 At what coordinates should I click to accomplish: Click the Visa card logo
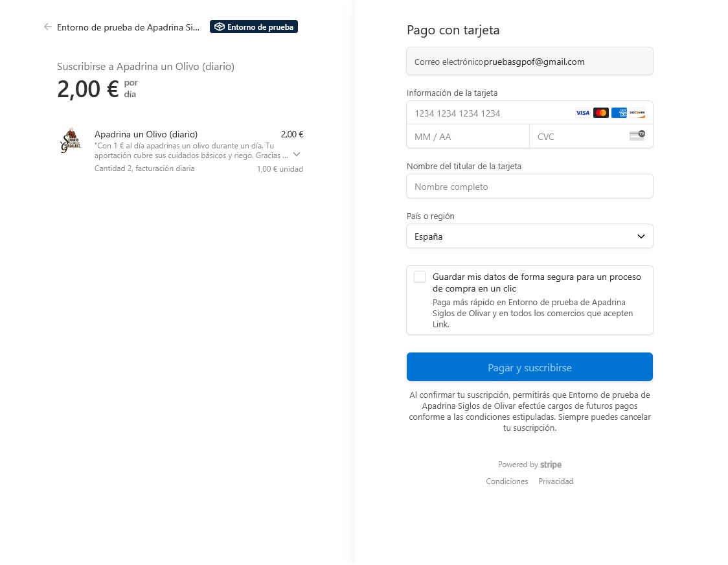[x=583, y=113]
